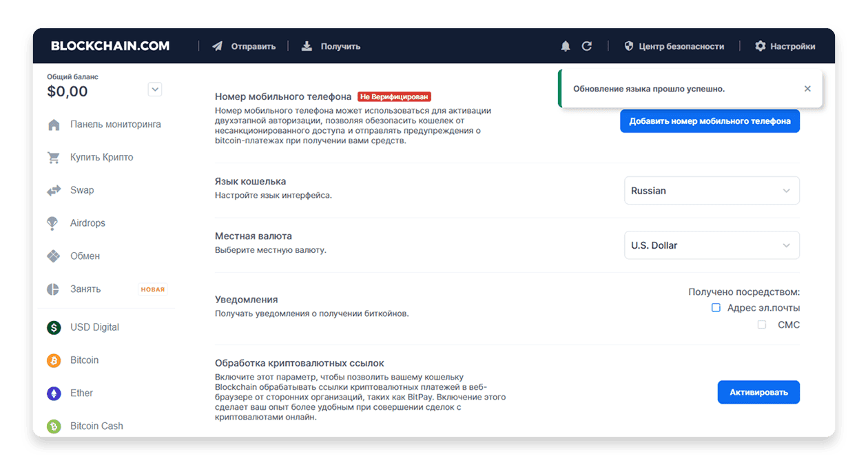868x465 pixels.
Task: Open USD Digital wallet
Action: point(94,327)
